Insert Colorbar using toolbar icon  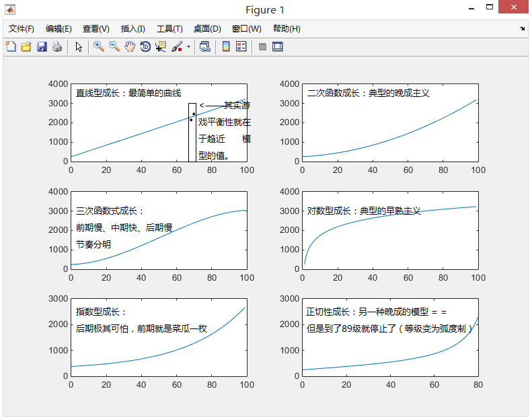(226, 46)
